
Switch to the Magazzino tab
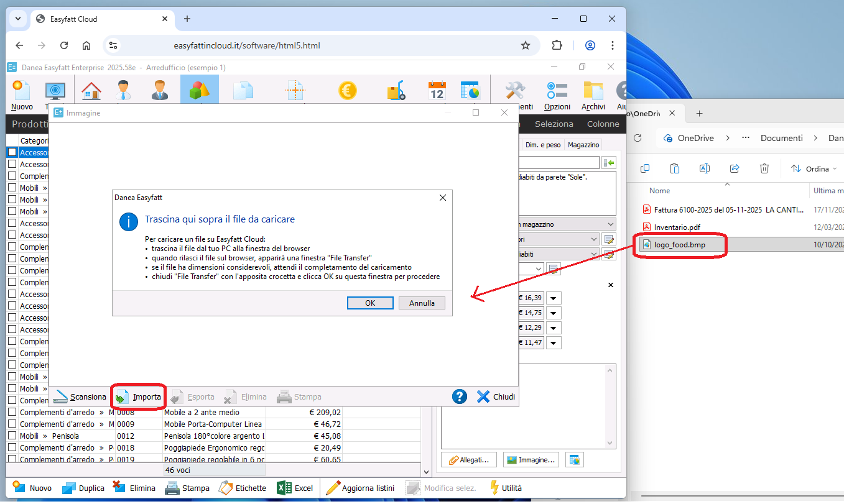tap(583, 145)
